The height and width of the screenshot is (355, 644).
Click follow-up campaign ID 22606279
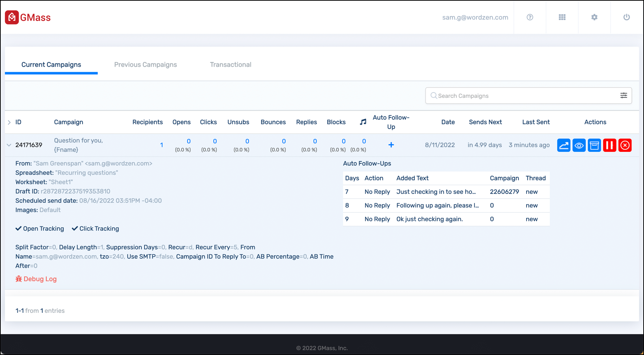pos(504,192)
